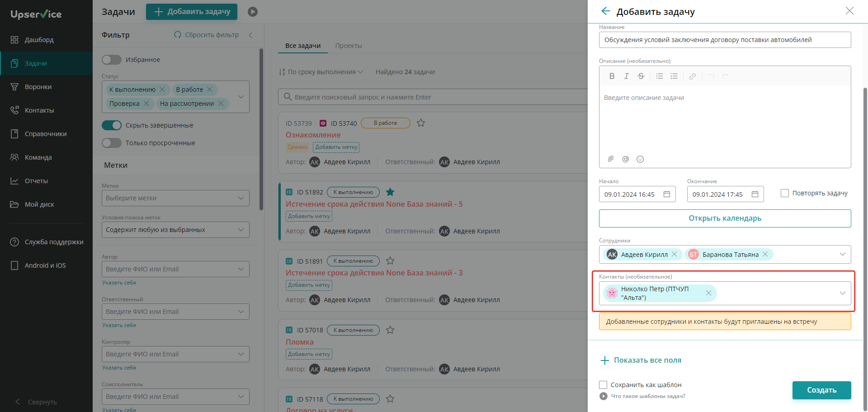868x412 pixels.
Task: Remove Авдеев Кирилл from employees
Action: pos(674,254)
